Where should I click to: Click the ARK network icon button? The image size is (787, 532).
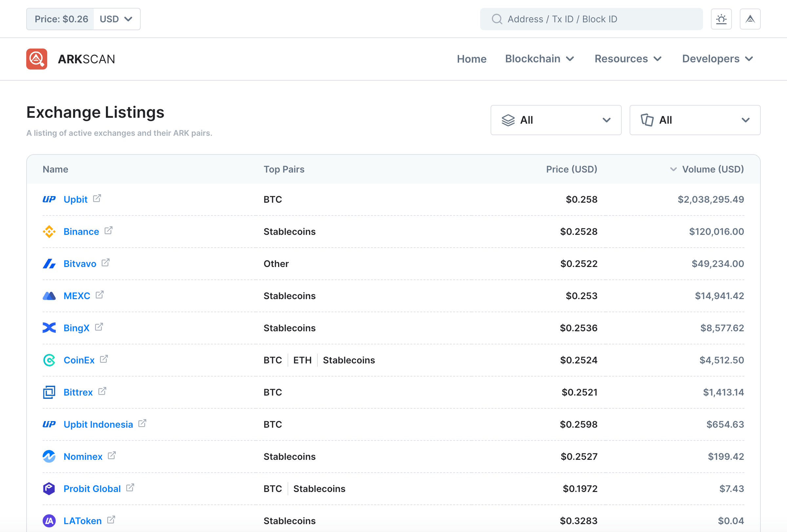tap(750, 19)
